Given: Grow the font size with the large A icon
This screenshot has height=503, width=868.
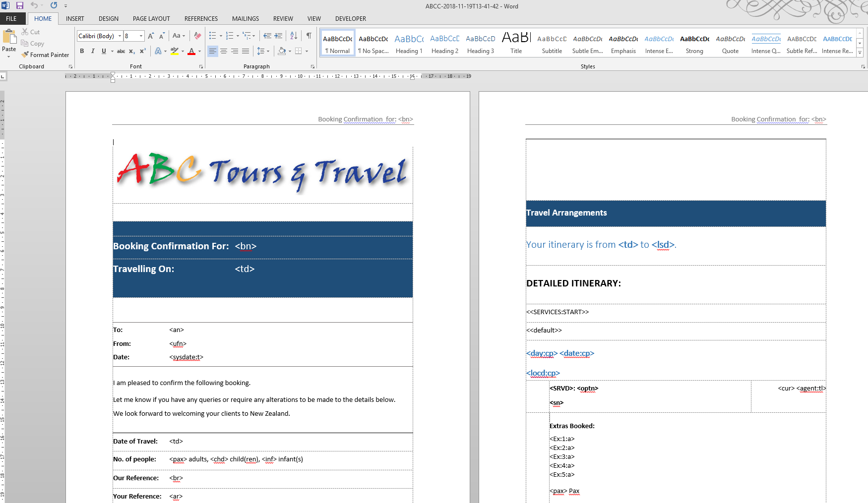Looking at the screenshot, I should pyautogui.click(x=151, y=36).
